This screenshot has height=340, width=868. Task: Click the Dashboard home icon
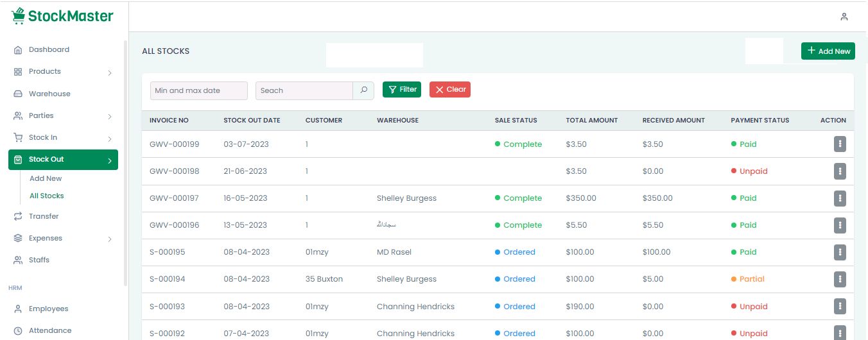[18, 50]
